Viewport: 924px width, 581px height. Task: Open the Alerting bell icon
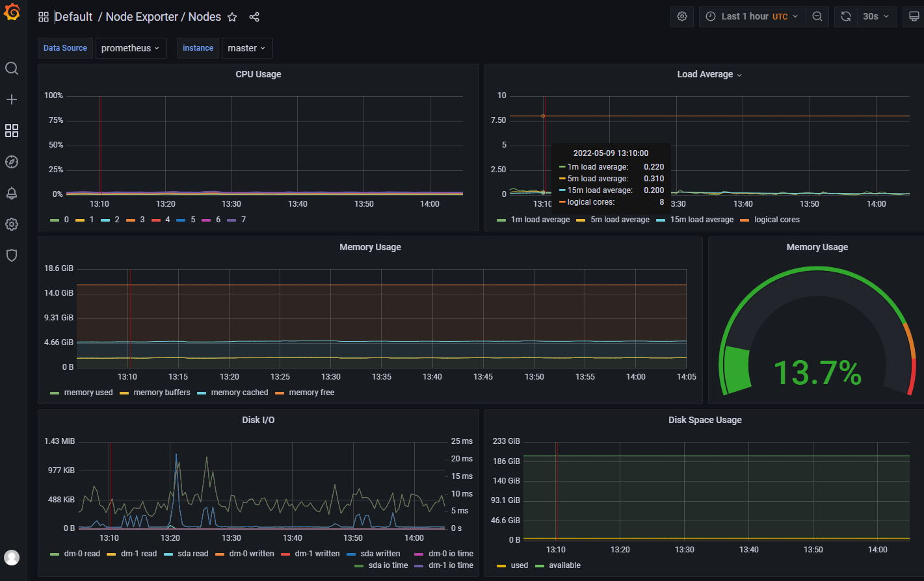click(12, 193)
